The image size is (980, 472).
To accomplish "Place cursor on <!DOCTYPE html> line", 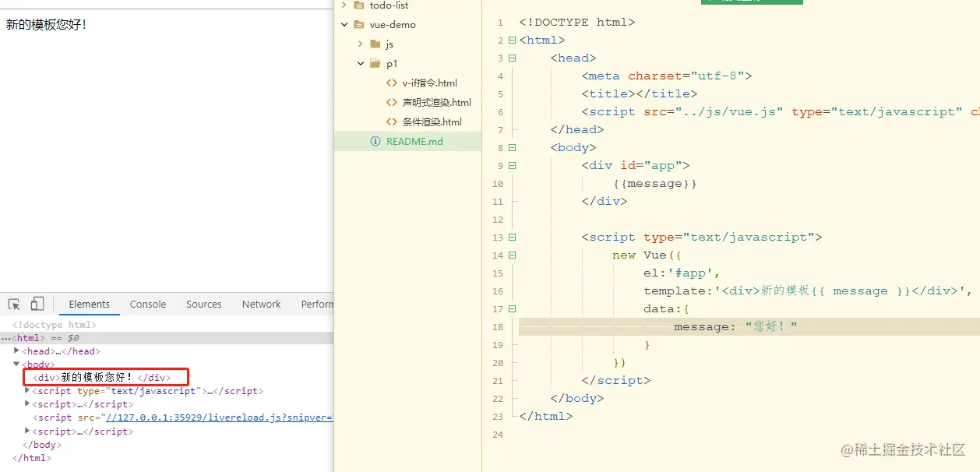I will [x=577, y=22].
